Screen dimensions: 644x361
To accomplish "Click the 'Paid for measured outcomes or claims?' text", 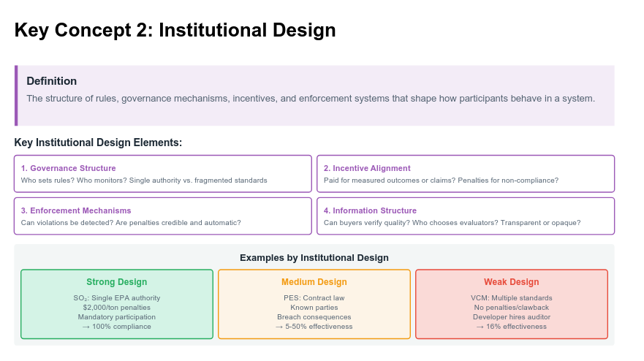I will [441, 180].
